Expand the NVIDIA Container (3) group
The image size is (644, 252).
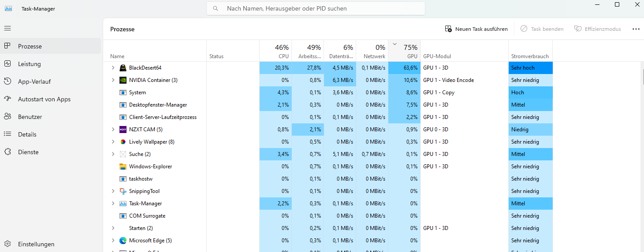[113, 80]
